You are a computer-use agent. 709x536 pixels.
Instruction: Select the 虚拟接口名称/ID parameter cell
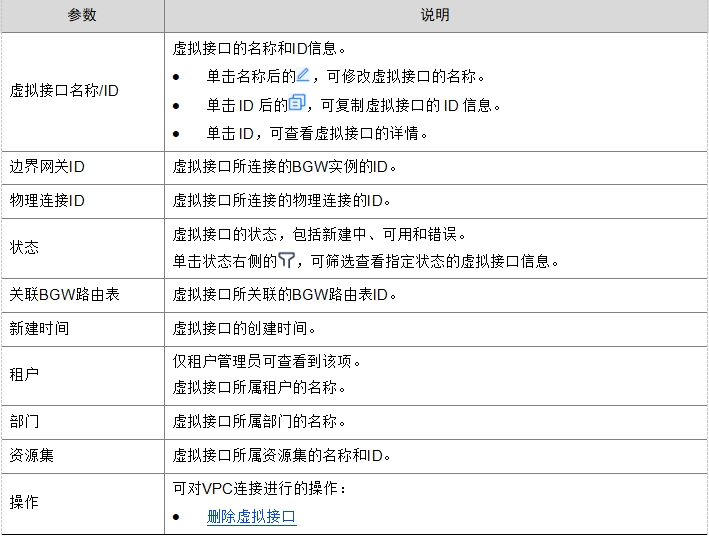pyautogui.click(x=82, y=92)
